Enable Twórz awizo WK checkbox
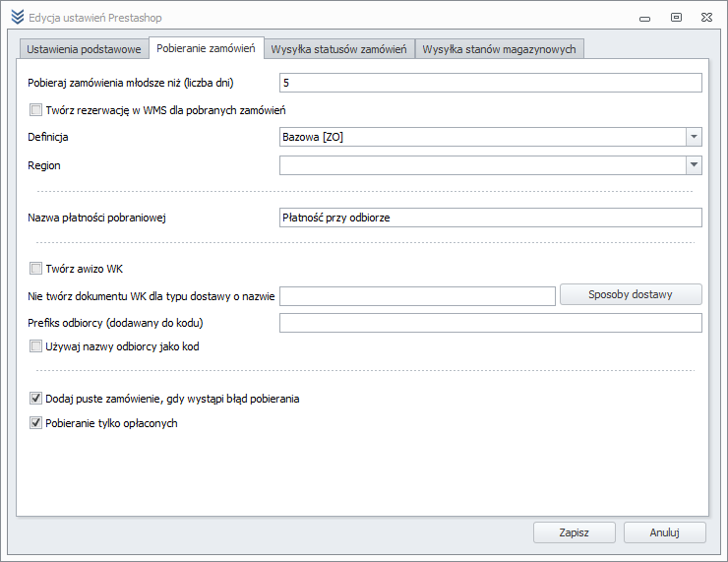This screenshot has height=562, width=728. coord(35,269)
